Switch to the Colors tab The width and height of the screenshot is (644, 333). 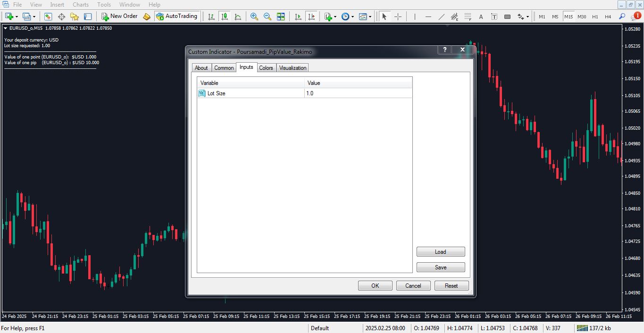[x=266, y=68]
